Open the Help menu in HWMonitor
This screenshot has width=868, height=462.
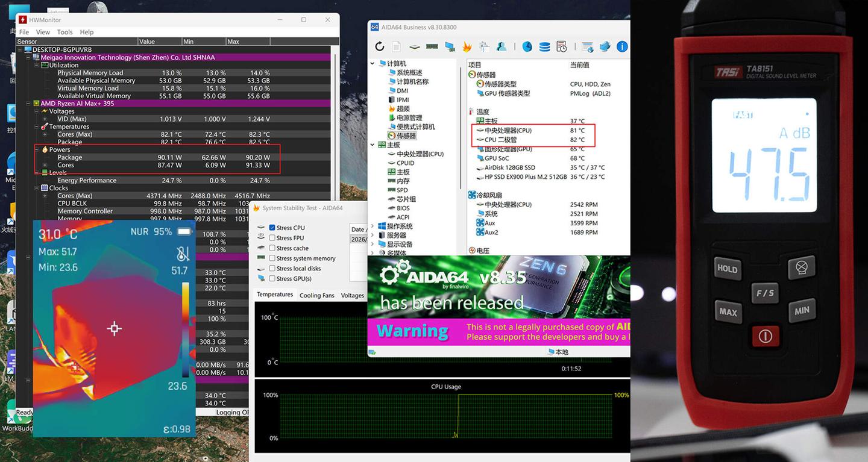pos(87,32)
